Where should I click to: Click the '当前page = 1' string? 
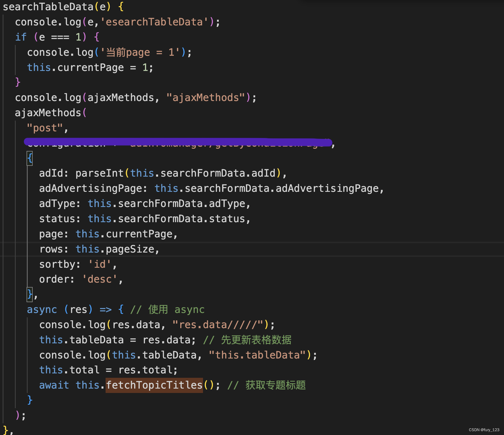click(x=140, y=52)
